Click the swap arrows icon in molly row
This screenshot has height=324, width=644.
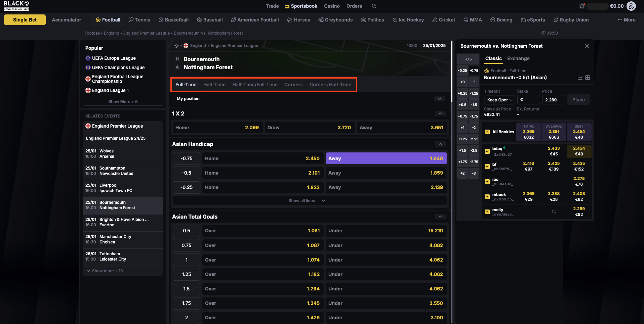pos(554,212)
